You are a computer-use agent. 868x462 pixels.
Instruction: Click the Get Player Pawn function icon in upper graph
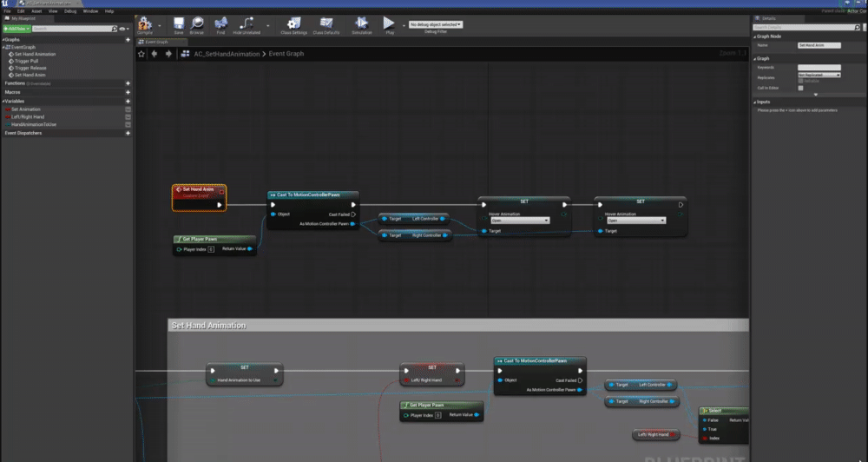(x=179, y=240)
